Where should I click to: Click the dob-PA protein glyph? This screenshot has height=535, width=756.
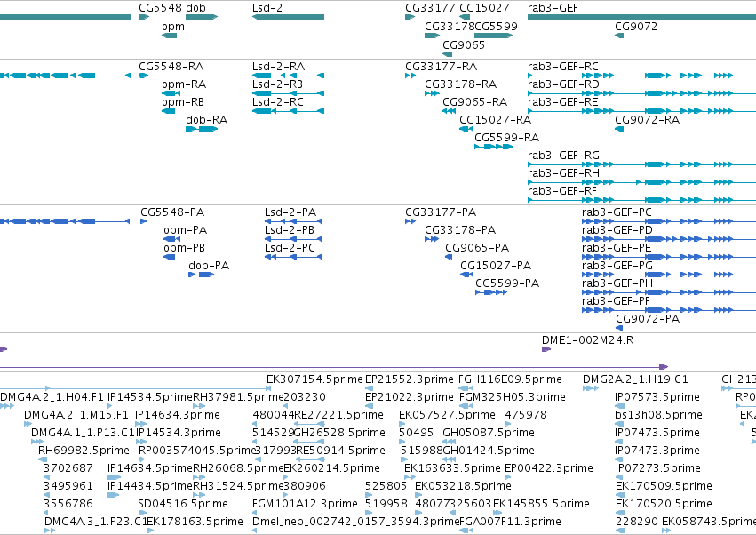click(201, 275)
